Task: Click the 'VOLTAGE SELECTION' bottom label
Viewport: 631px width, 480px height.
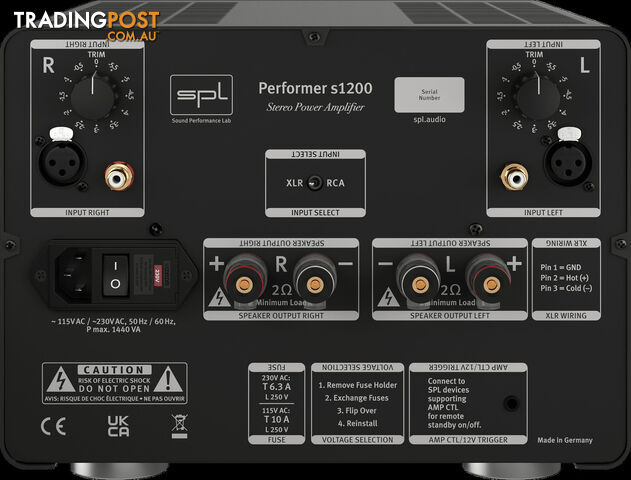Action: pos(357,440)
